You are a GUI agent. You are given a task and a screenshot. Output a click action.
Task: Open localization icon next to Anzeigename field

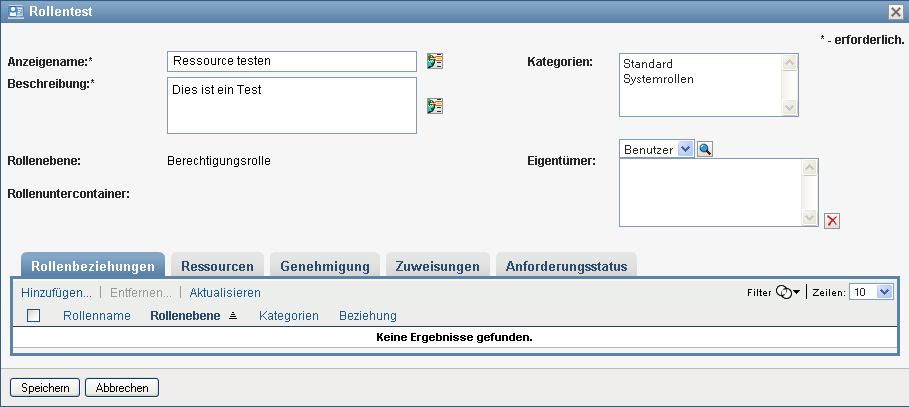coord(434,61)
